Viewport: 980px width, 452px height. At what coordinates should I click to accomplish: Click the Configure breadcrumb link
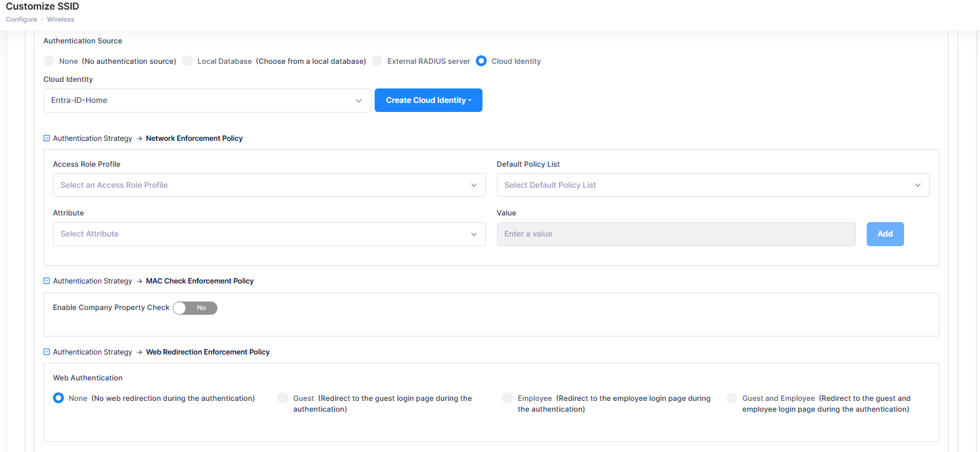click(22, 19)
